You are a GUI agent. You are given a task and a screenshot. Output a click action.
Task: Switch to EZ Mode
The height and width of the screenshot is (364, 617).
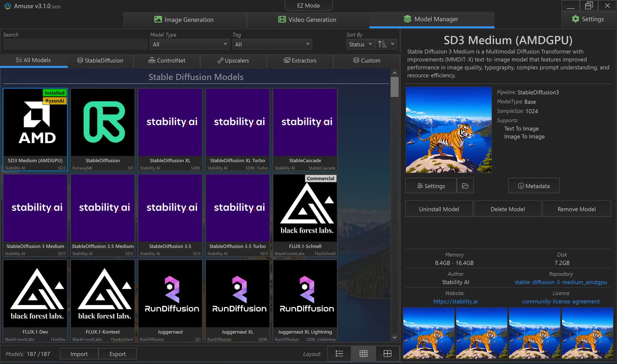[x=308, y=5]
